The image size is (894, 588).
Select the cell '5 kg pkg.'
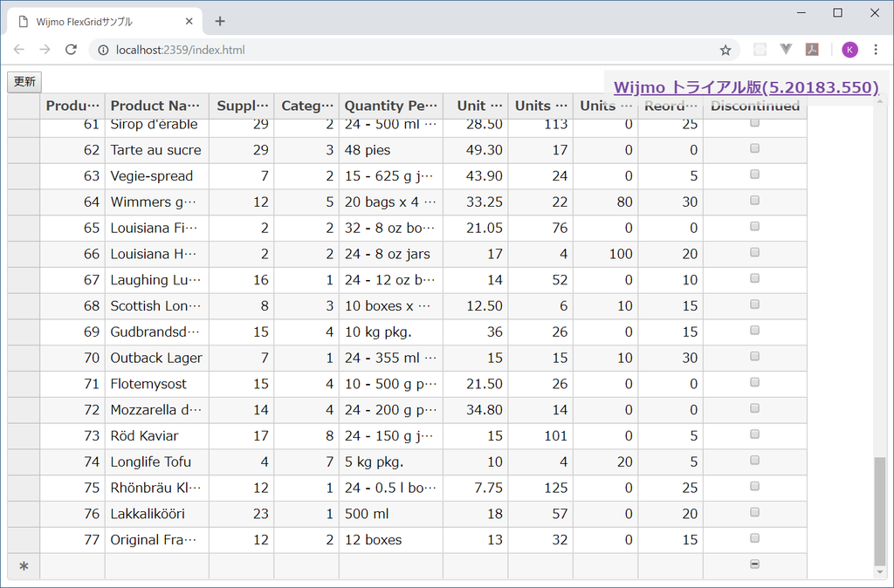click(391, 462)
